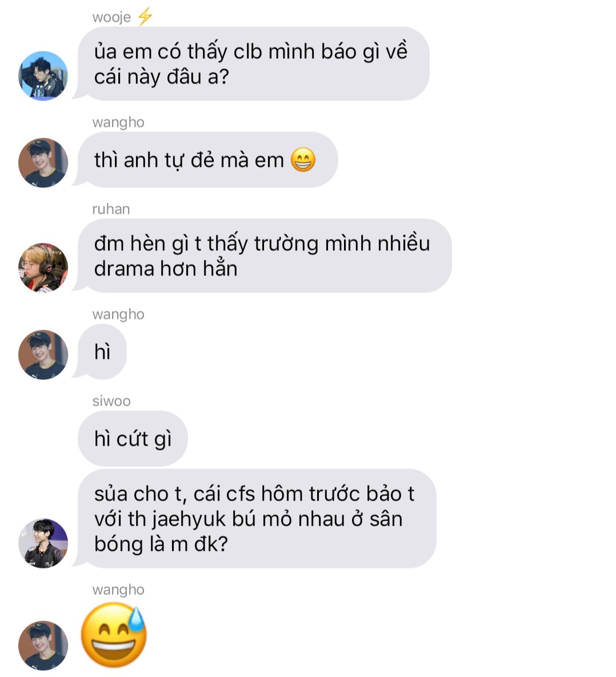This screenshot has height=677, width=616.
Task: Tap wangho's avatar next to 'hì' bubble
Action: pos(43,355)
